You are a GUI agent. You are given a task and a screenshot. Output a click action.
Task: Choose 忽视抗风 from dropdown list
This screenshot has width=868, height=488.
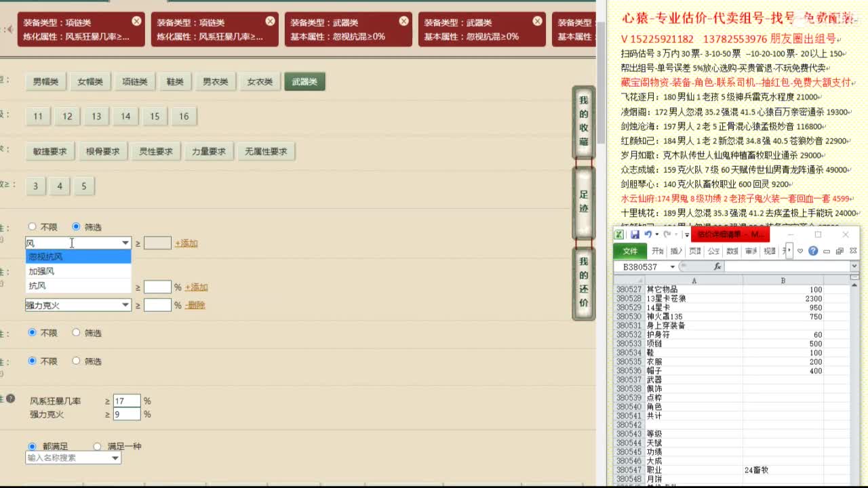[x=78, y=257]
